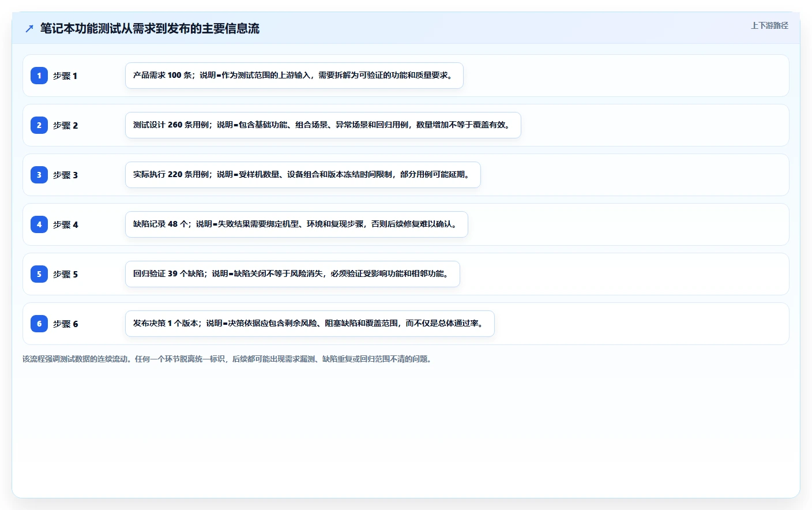Click the number 4 step badge
812x510 pixels.
pos(39,224)
